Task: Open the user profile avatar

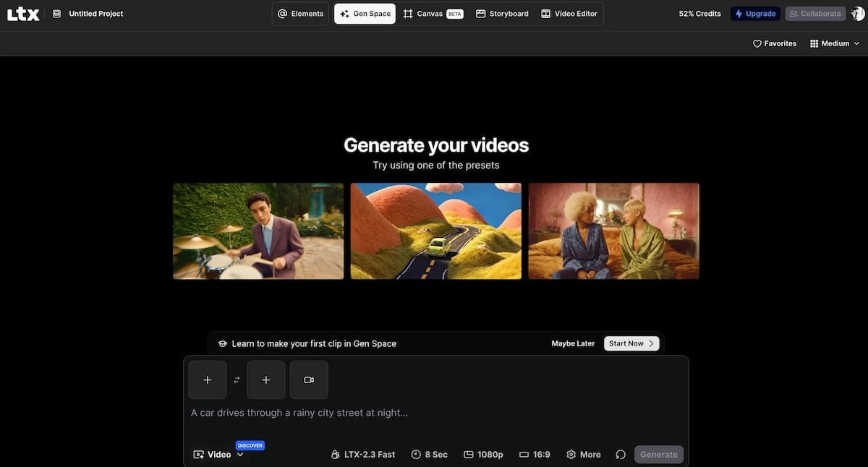Action: (858, 14)
